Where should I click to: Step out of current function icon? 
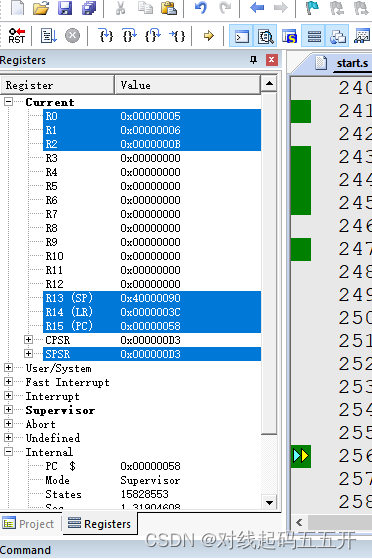pos(153,36)
